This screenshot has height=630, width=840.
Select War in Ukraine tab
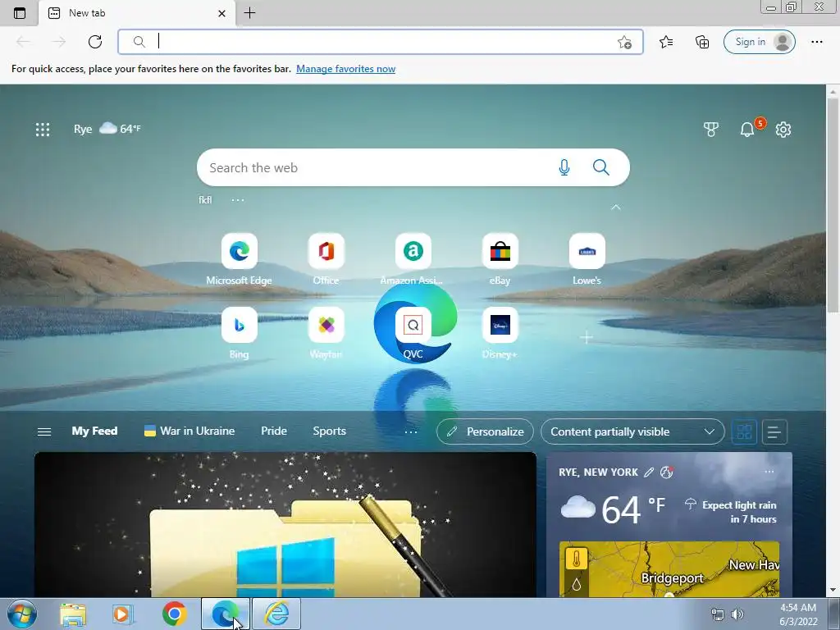tap(189, 431)
